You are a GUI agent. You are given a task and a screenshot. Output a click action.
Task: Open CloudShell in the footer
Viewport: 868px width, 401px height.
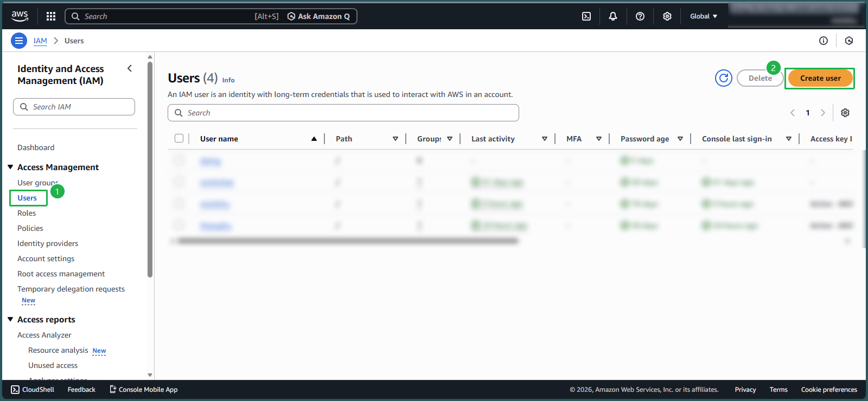[x=33, y=390]
